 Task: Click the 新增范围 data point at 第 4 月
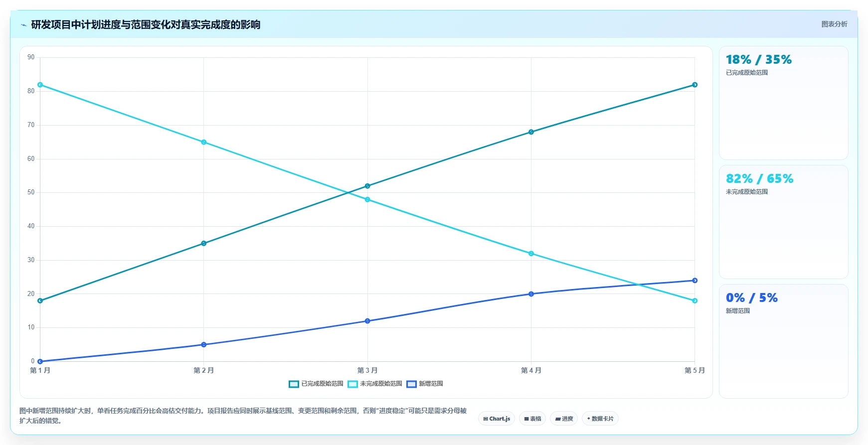click(x=531, y=294)
